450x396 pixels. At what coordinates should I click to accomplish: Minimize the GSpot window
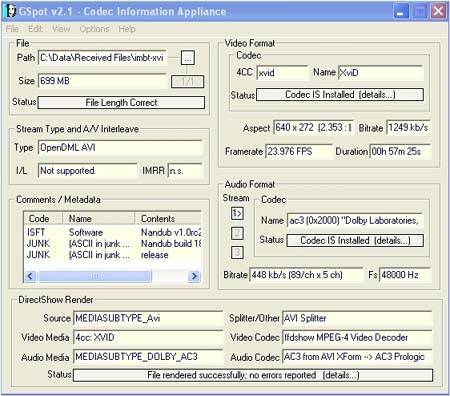click(401, 11)
